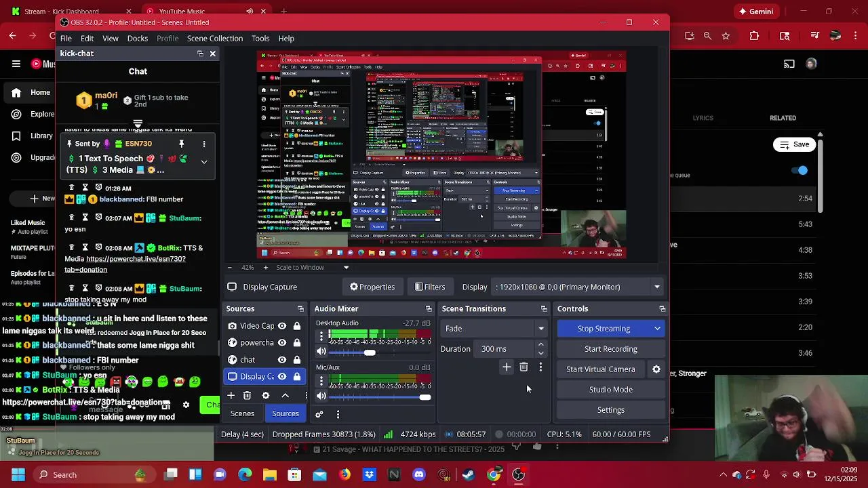Open the Scale to Window dropdown
This screenshot has height=488, width=868.
tap(346, 268)
